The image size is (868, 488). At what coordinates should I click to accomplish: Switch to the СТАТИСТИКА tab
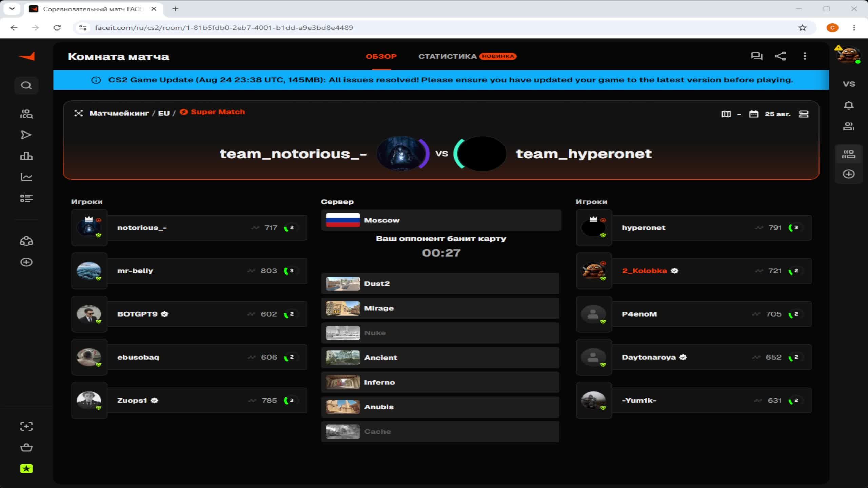click(448, 56)
